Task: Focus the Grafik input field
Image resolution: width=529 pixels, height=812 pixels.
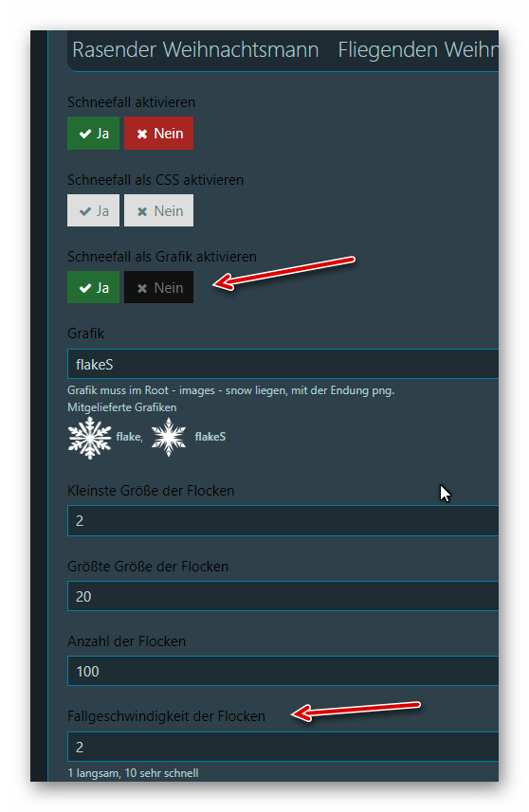Action: [x=283, y=364]
